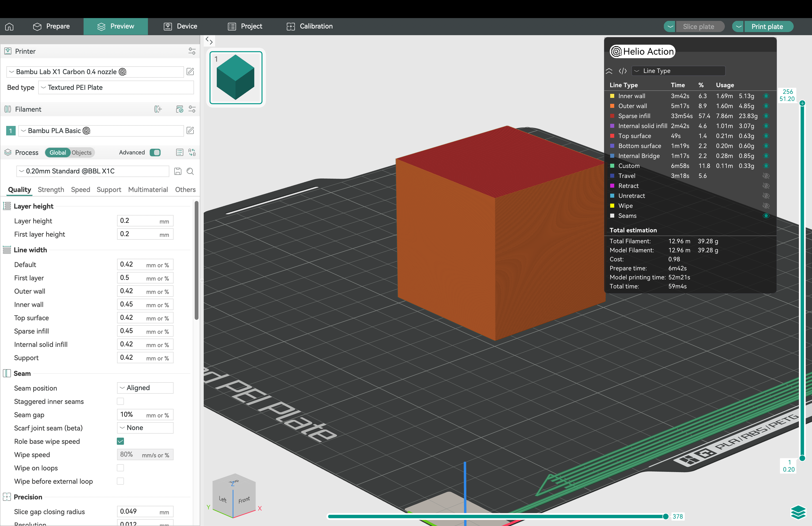The height and width of the screenshot is (526, 812).
Task: Show Travel moves in legend
Action: pyautogui.click(x=766, y=176)
